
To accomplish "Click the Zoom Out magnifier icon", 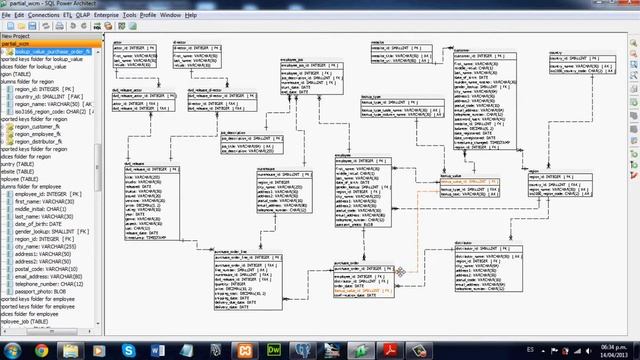I will [634, 54].
